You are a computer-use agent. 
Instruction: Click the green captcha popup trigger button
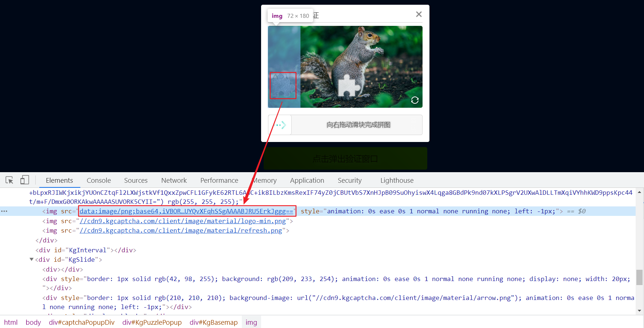345,158
